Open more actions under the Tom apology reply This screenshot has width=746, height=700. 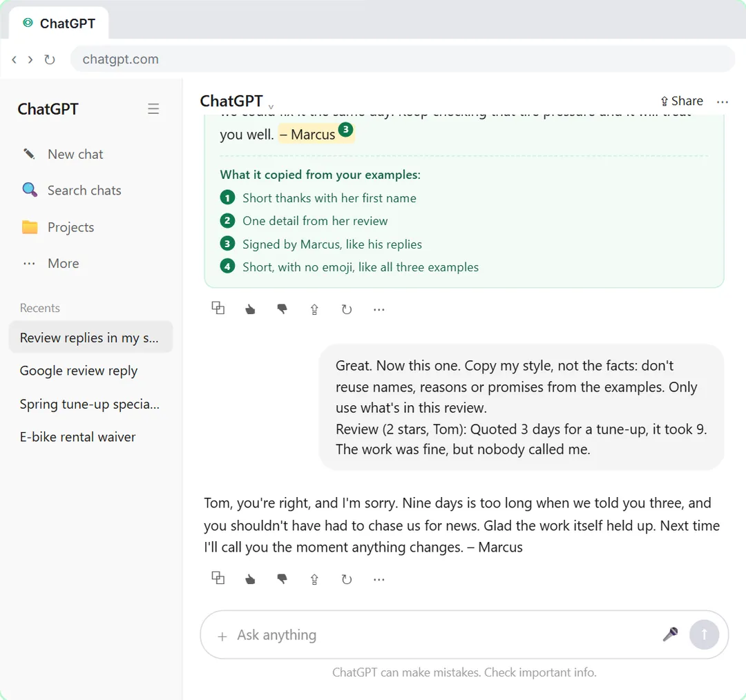click(x=379, y=579)
